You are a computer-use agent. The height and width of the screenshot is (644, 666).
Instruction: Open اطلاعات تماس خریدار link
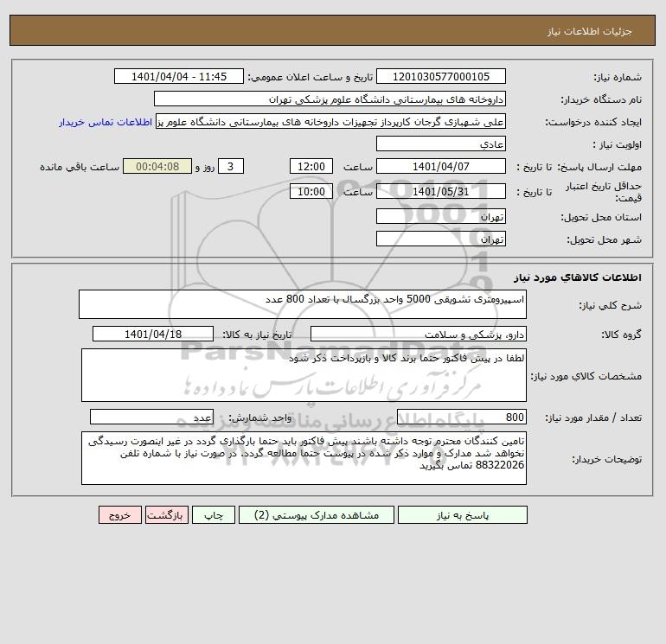106,122
